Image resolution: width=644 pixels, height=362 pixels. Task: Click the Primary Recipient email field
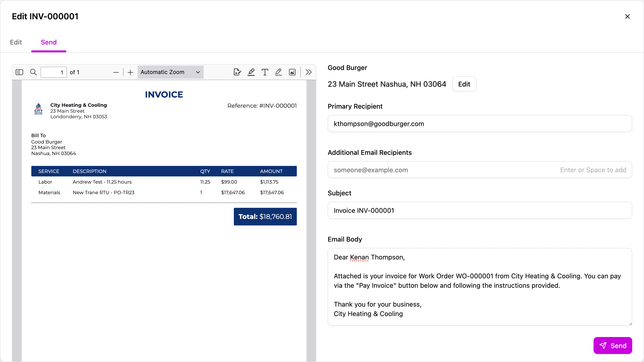pos(479,124)
